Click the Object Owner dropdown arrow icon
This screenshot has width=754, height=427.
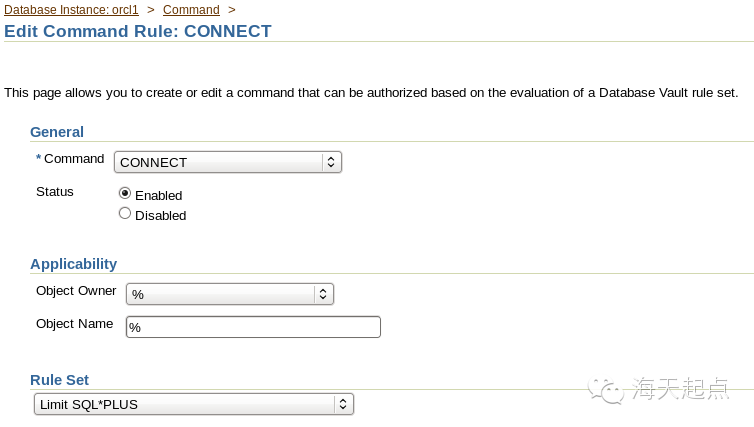coord(322,294)
